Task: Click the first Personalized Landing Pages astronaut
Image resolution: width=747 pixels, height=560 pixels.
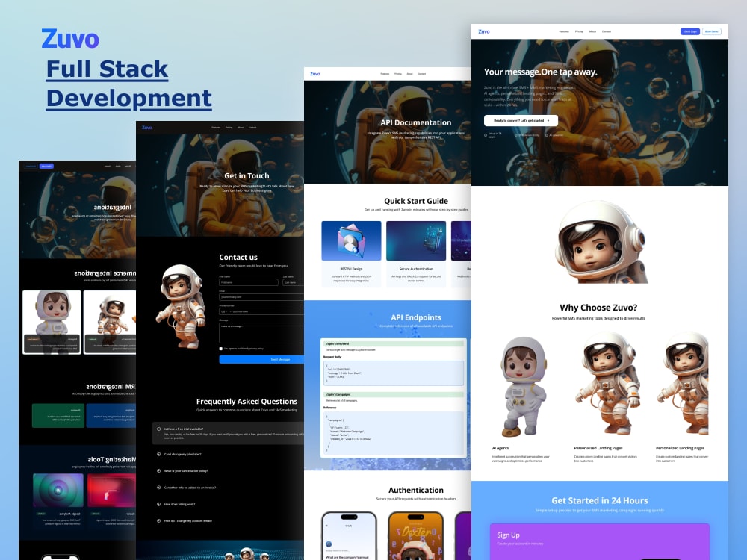Action: 607,383
